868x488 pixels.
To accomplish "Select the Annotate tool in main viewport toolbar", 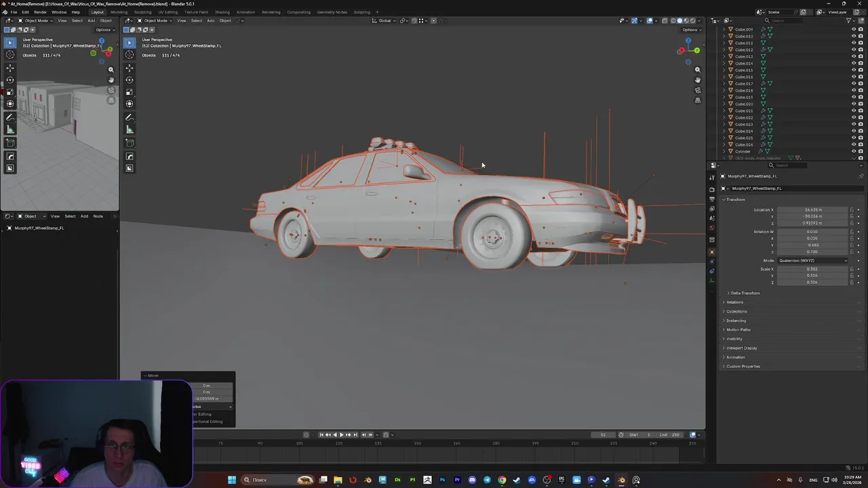I will (130, 117).
